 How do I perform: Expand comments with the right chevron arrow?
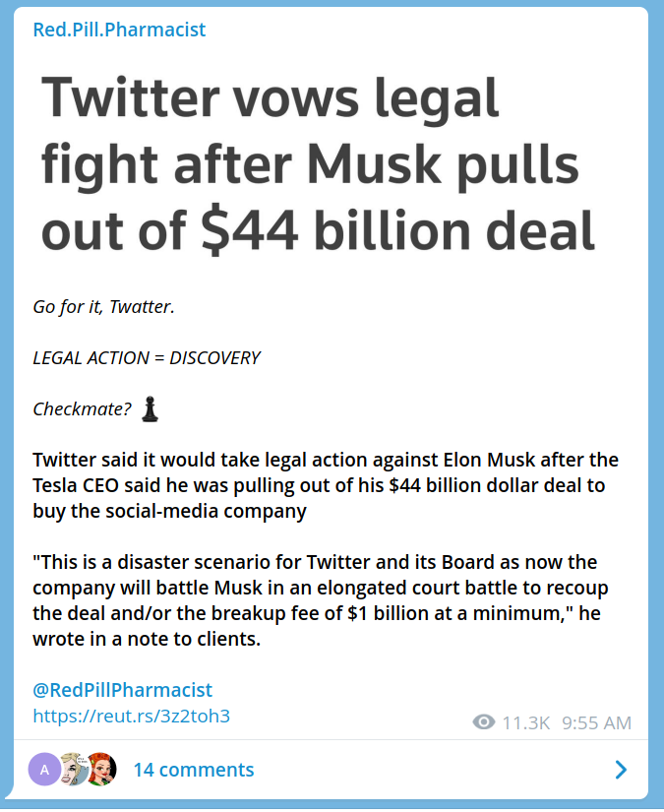coord(621,770)
